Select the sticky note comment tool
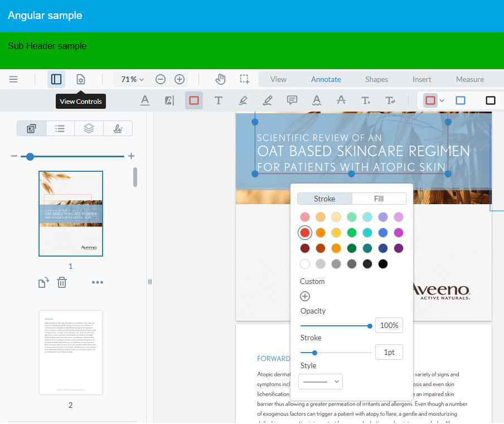Image resolution: width=504 pixels, height=424 pixels. pyautogui.click(x=292, y=100)
